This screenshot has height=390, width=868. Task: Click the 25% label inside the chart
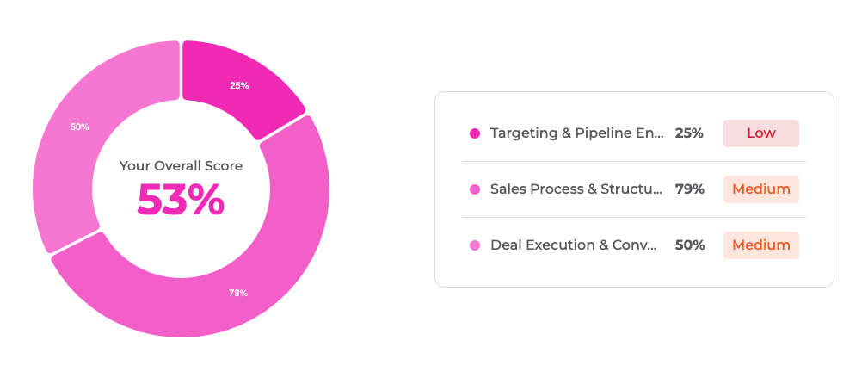click(x=239, y=85)
